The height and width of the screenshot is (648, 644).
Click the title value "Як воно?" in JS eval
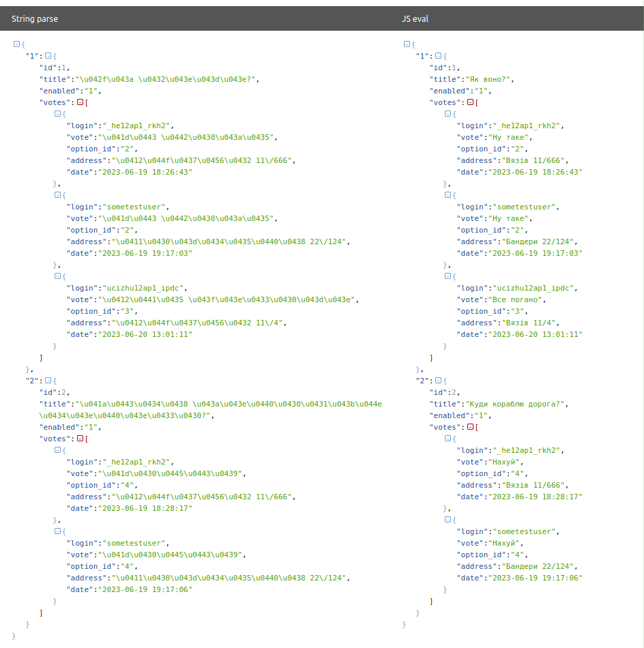tap(490, 79)
